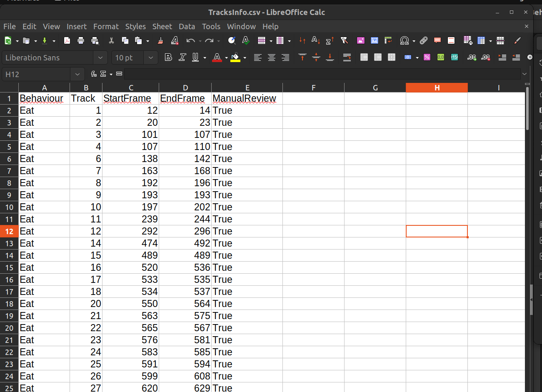Image resolution: width=542 pixels, height=392 pixels.
Task: Expand the Name Box dropdown
Action: (77, 74)
